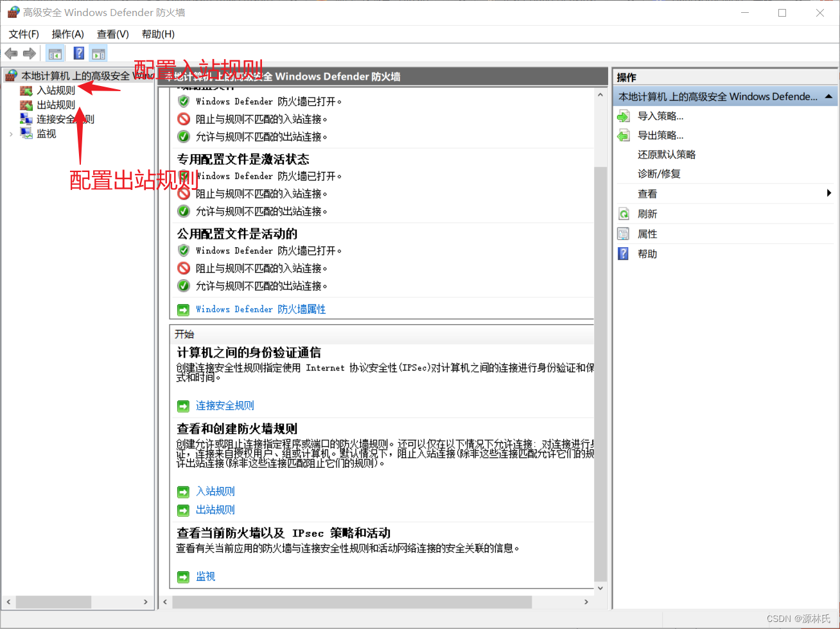Click the left tree scroll right arrow
Image resolution: width=840 pixels, height=629 pixels.
coord(146,602)
